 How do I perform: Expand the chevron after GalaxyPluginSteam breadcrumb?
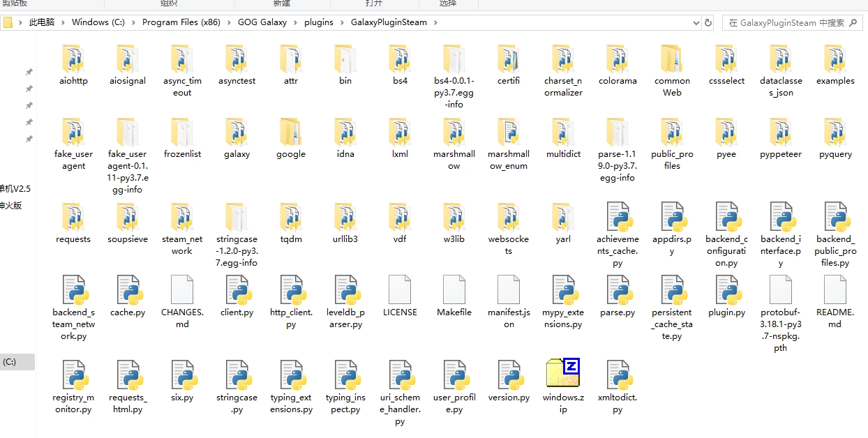pyautogui.click(x=435, y=22)
